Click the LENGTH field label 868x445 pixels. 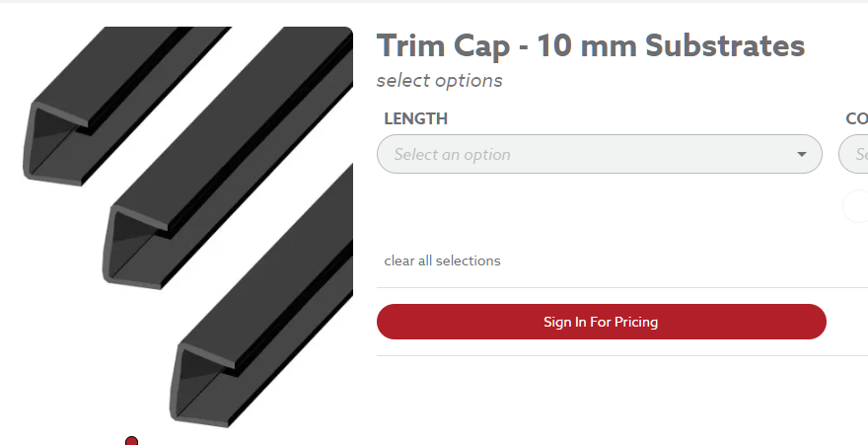point(415,119)
